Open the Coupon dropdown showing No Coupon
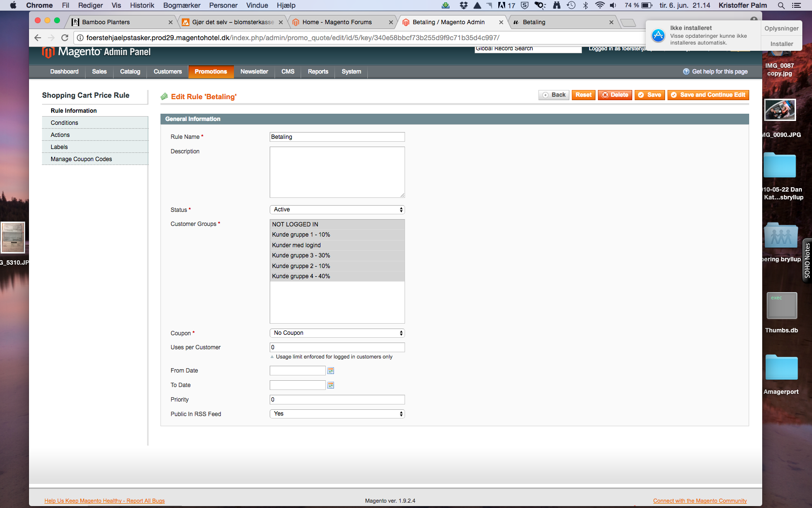Image resolution: width=812 pixels, height=508 pixels. tap(337, 333)
